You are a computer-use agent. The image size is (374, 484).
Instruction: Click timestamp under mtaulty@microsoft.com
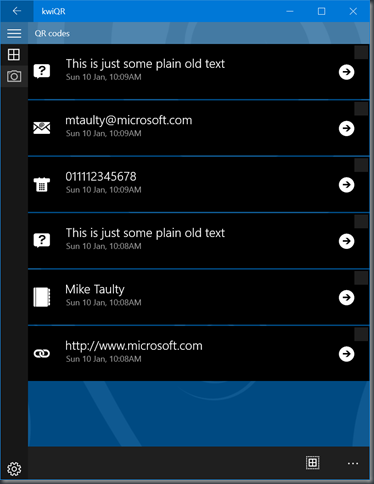[104, 133]
